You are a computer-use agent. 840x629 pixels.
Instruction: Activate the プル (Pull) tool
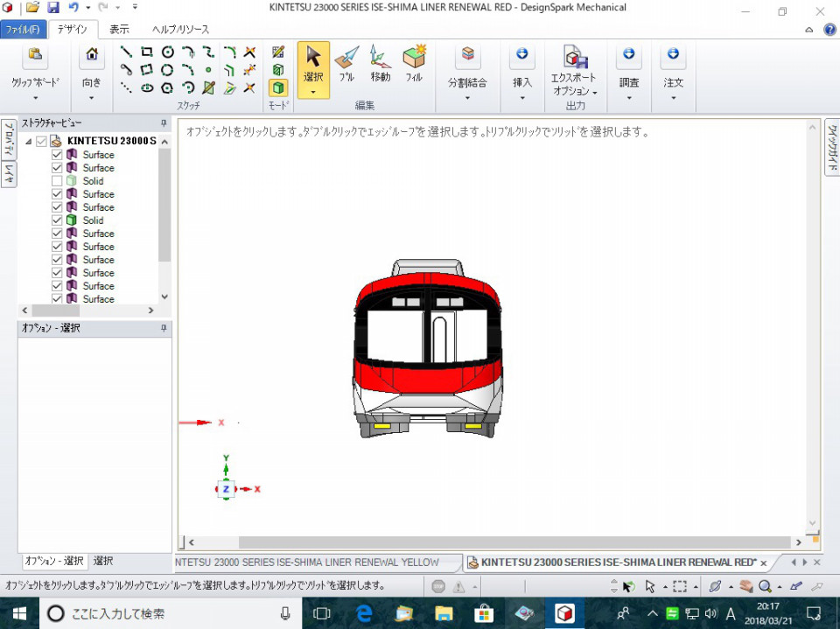click(346, 64)
